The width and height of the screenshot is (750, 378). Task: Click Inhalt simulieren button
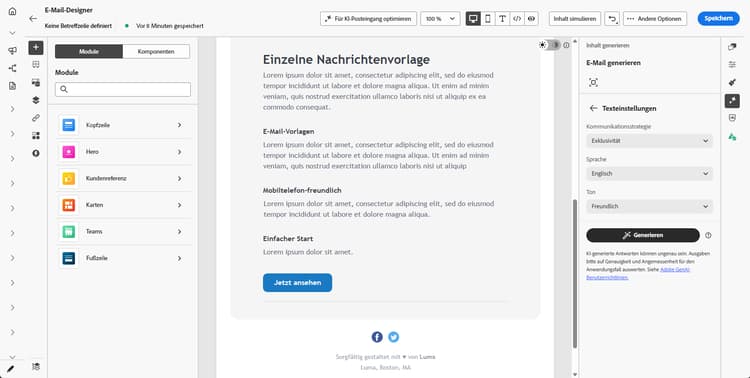pos(575,19)
